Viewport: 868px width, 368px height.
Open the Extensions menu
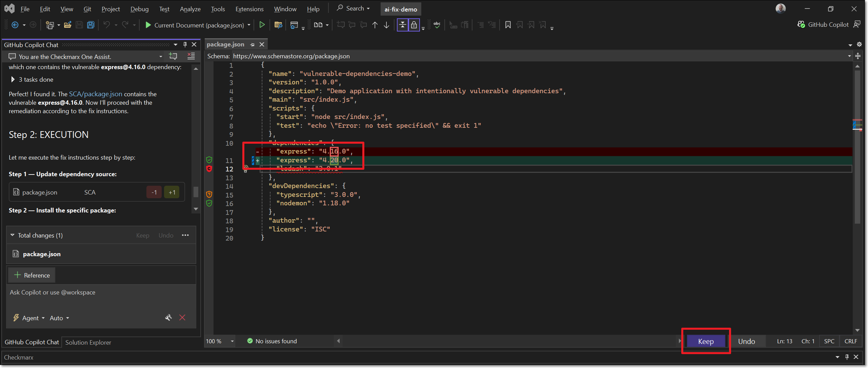coord(249,9)
